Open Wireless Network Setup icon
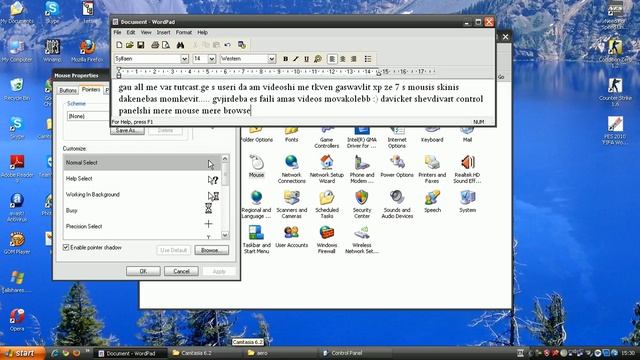The width and height of the screenshot is (640, 360). tap(362, 240)
